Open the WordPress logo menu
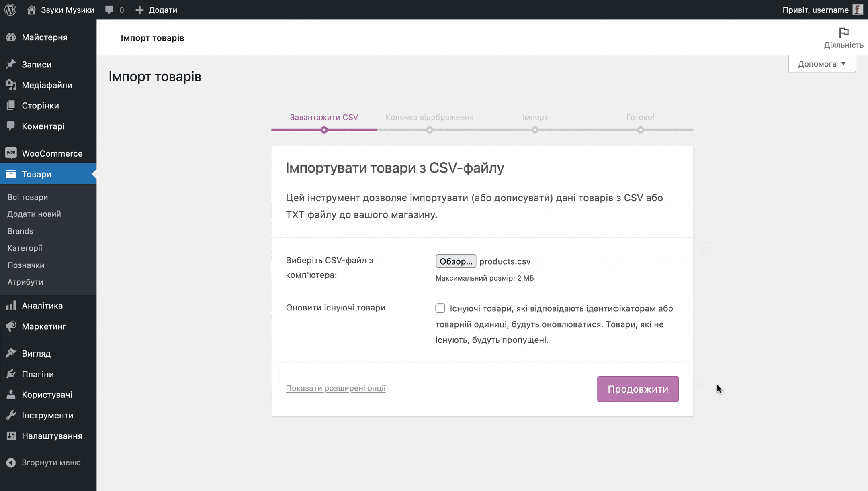The height and width of the screenshot is (491, 868). click(x=10, y=10)
